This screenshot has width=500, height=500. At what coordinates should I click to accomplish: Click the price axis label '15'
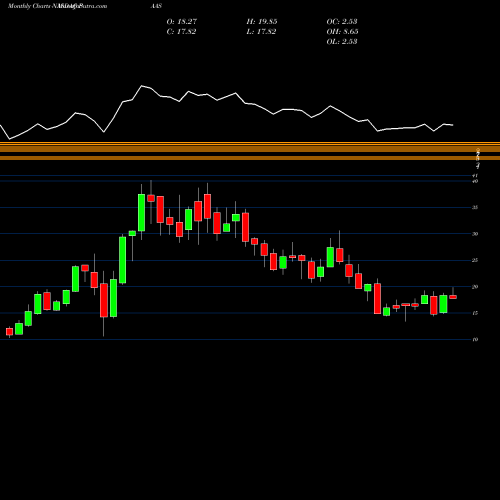tap(475, 313)
